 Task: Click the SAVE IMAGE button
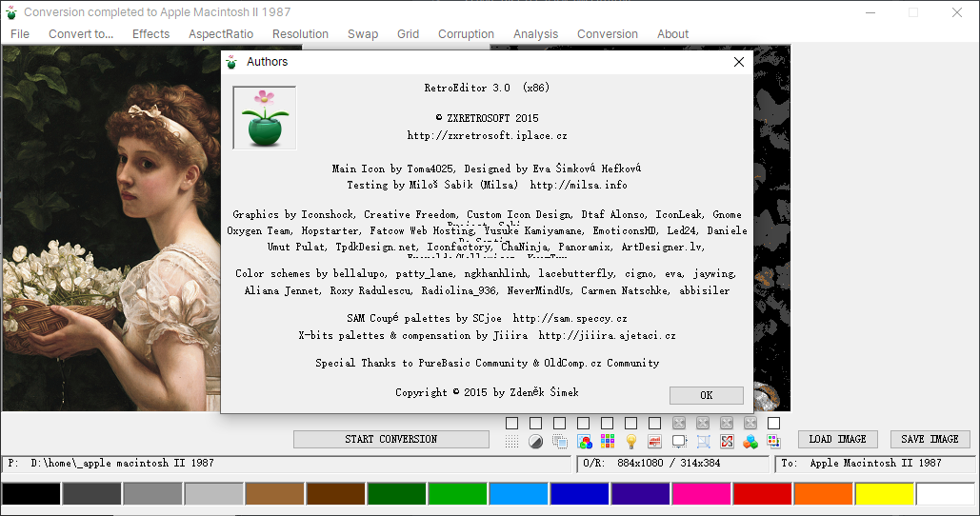tap(930, 439)
